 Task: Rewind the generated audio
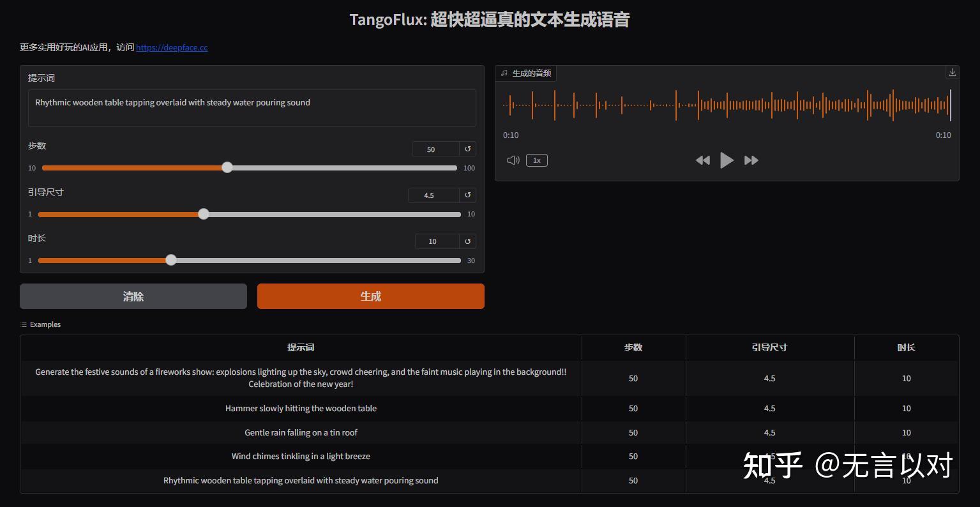pos(702,160)
